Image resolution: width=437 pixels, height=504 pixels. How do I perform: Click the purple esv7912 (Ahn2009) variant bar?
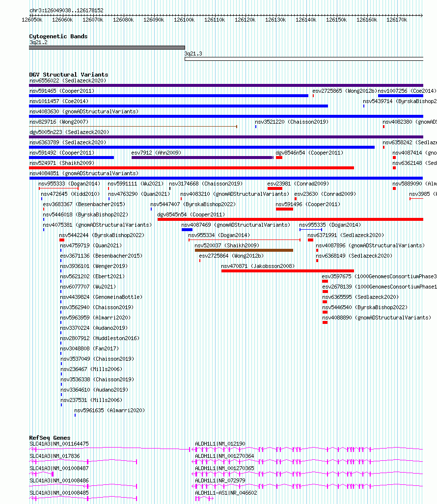(x=202, y=158)
